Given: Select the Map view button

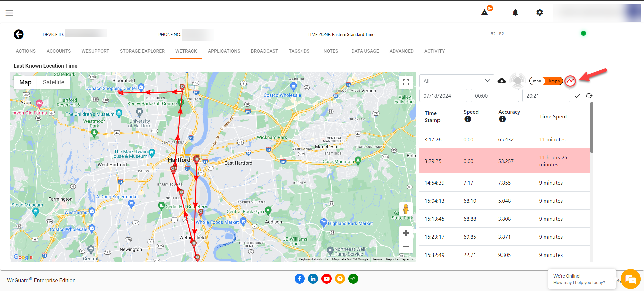Looking at the screenshot, I should (25, 82).
